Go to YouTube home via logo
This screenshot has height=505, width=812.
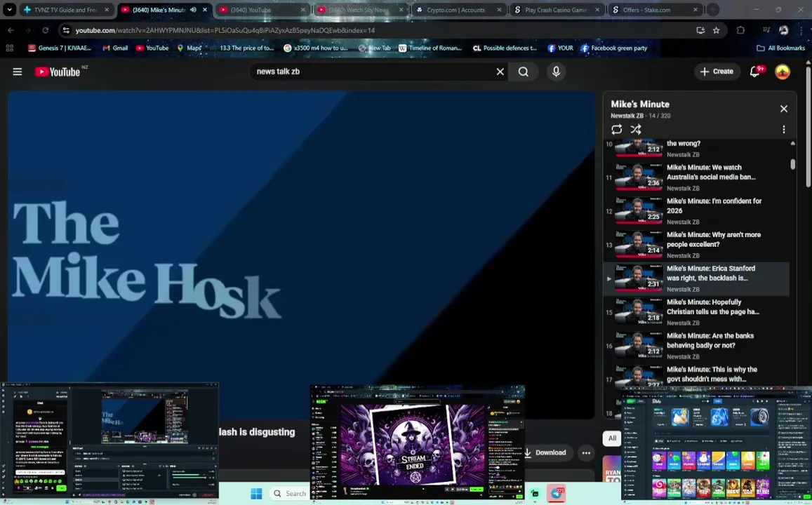(x=58, y=72)
